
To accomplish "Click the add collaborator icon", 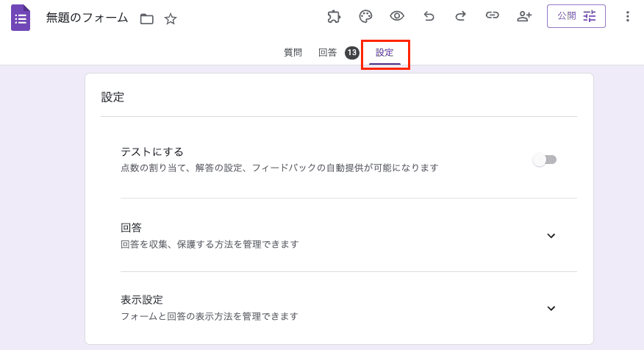I will pyautogui.click(x=524, y=16).
